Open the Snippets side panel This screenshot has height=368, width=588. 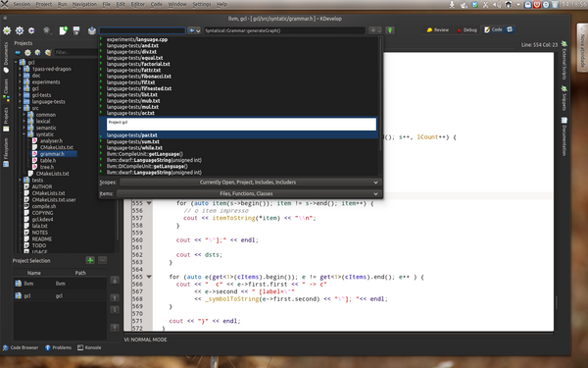tap(564, 98)
